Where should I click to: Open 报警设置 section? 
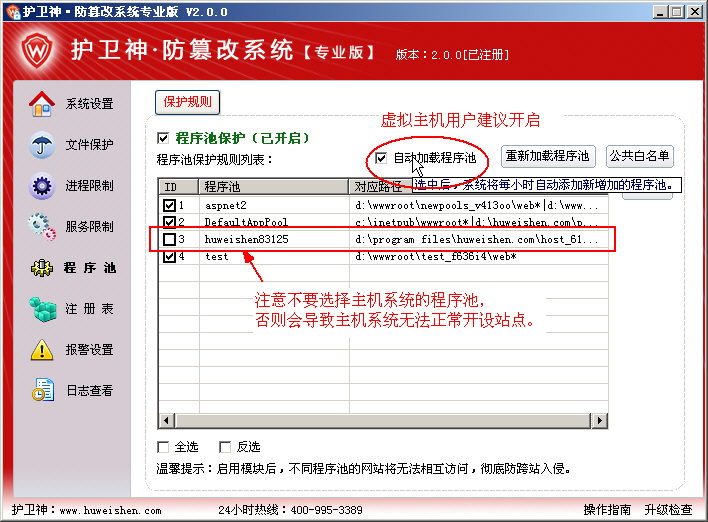(89, 350)
